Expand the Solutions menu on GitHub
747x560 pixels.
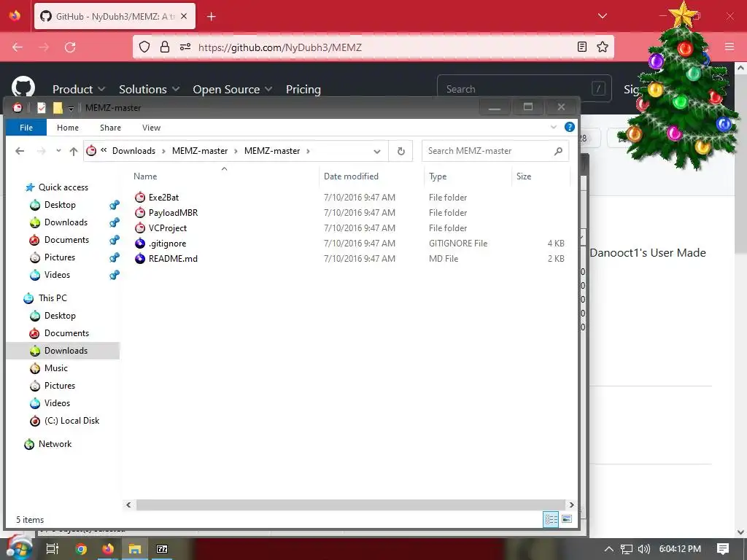(149, 89)
